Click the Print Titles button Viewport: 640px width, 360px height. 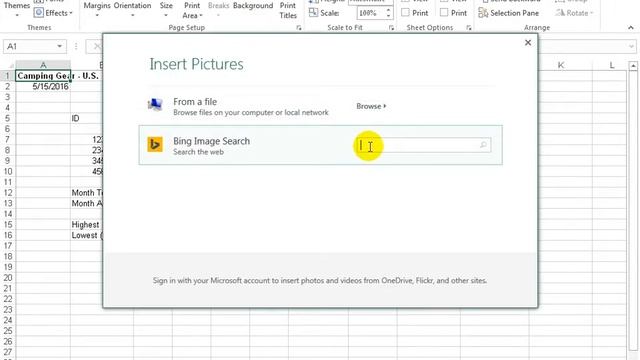tap(288, 11)
